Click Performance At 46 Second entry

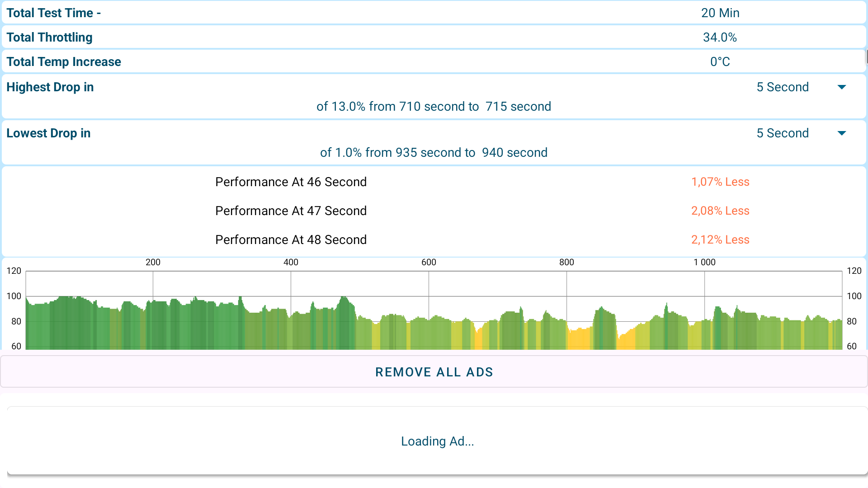point(291,182)
